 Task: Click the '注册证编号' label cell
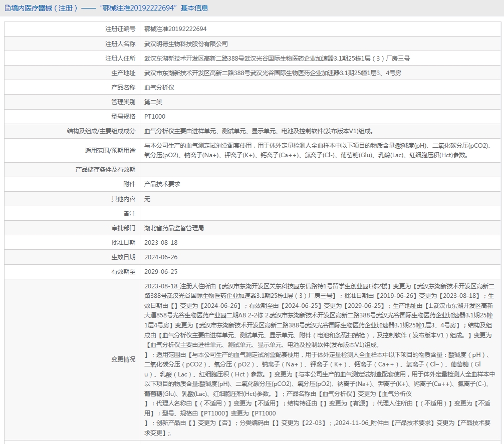120,29
